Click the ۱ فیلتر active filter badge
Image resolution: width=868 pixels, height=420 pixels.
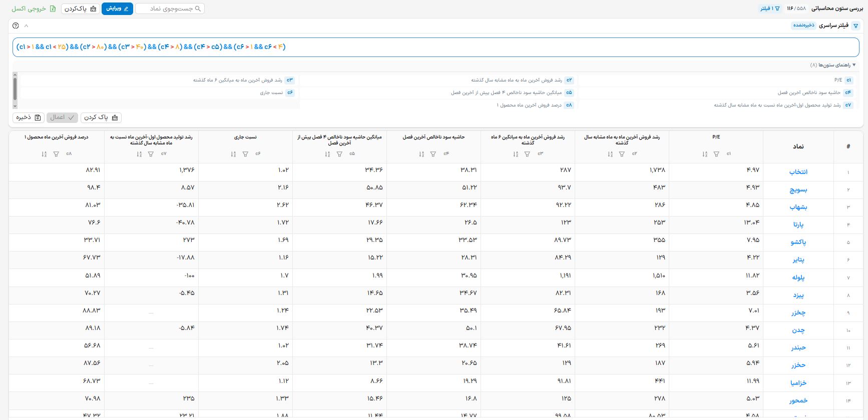770,8
